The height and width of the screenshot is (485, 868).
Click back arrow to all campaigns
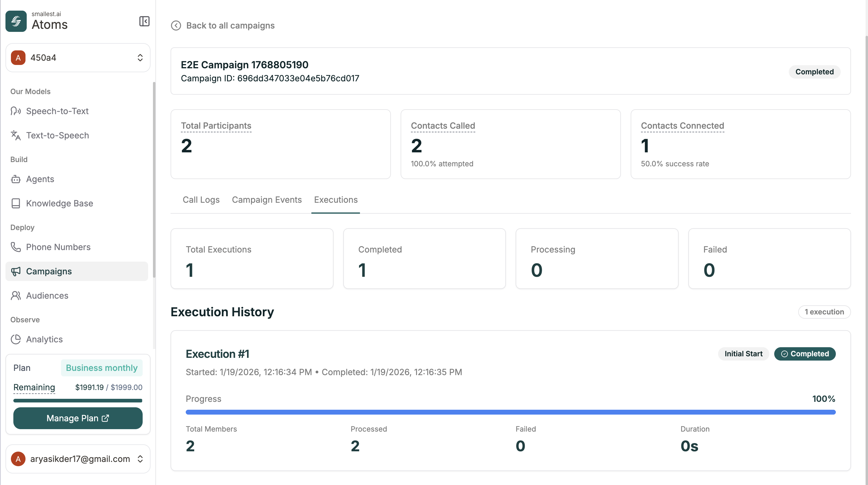176,25
